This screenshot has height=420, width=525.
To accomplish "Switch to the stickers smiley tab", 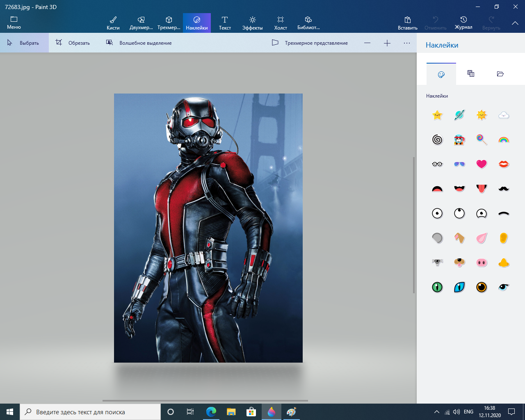I will click(x=441, y=74).
